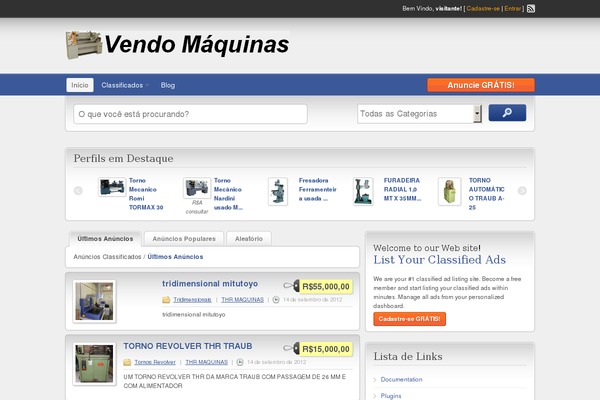The height and width of the screenshot is (400, 600).
Task: Open Fresadora Ferramenteira thumbnail
Action: [x=278, y=191]
